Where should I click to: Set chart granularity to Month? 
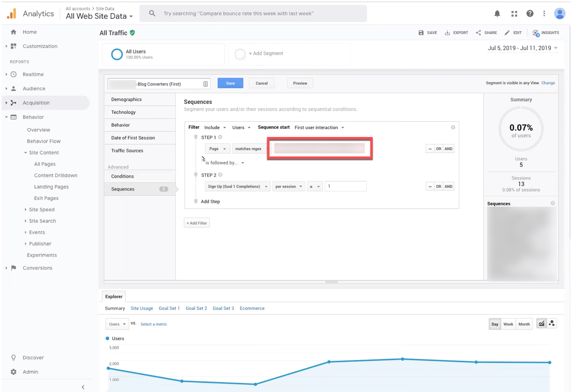click(x=524, y=324)
